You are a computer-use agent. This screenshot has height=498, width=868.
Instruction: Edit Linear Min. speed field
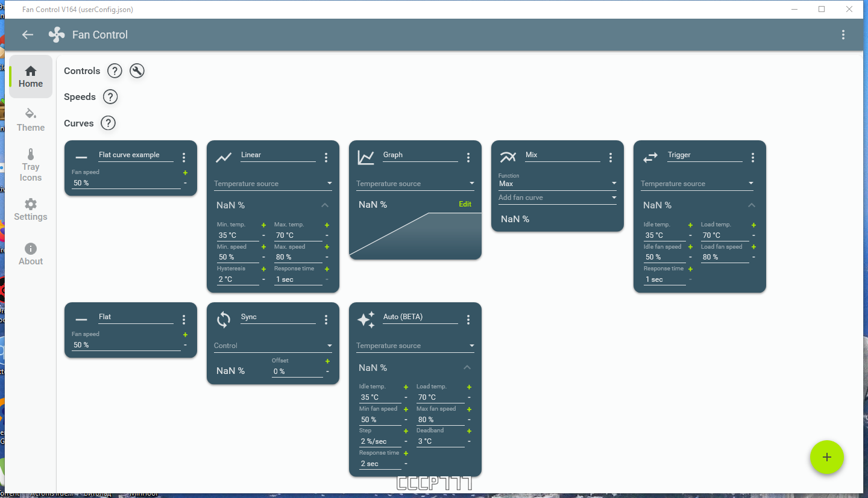click(237, 257)
